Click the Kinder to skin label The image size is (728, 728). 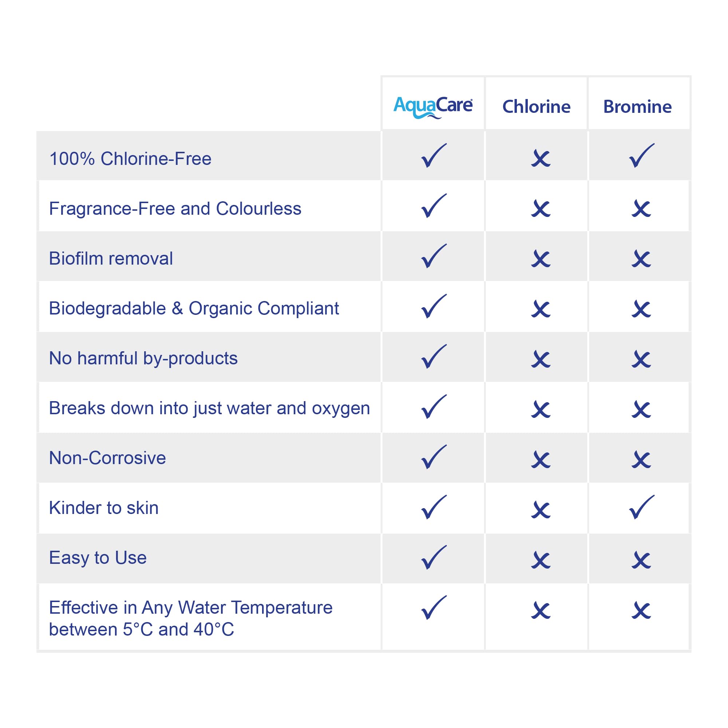point(104,507)
